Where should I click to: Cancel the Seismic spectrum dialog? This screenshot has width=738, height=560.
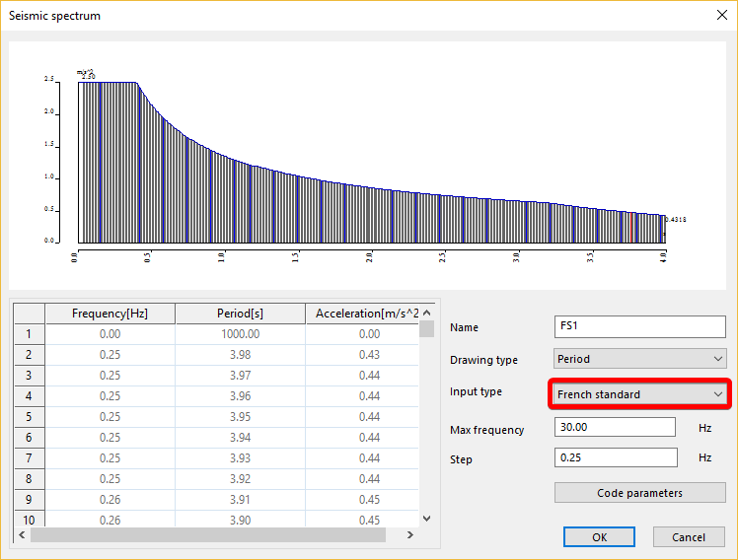689,537
